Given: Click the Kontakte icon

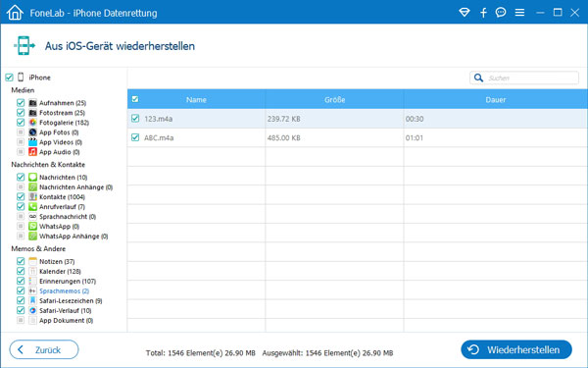Looking at the screenshot, I should coord(32,196).
